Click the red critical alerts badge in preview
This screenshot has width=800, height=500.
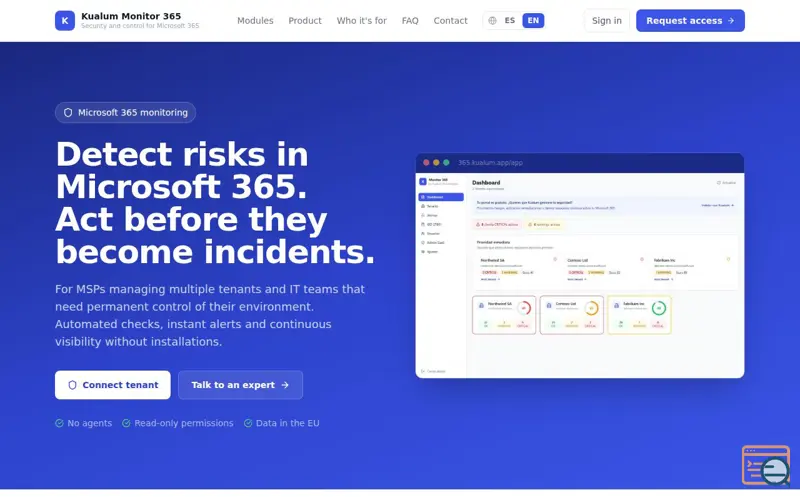[497, 224]
